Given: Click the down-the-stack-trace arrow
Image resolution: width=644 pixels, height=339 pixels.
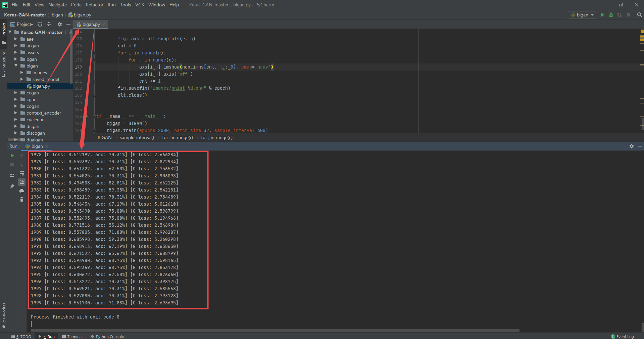Looking at the screenshot, I should click(22, 164).
